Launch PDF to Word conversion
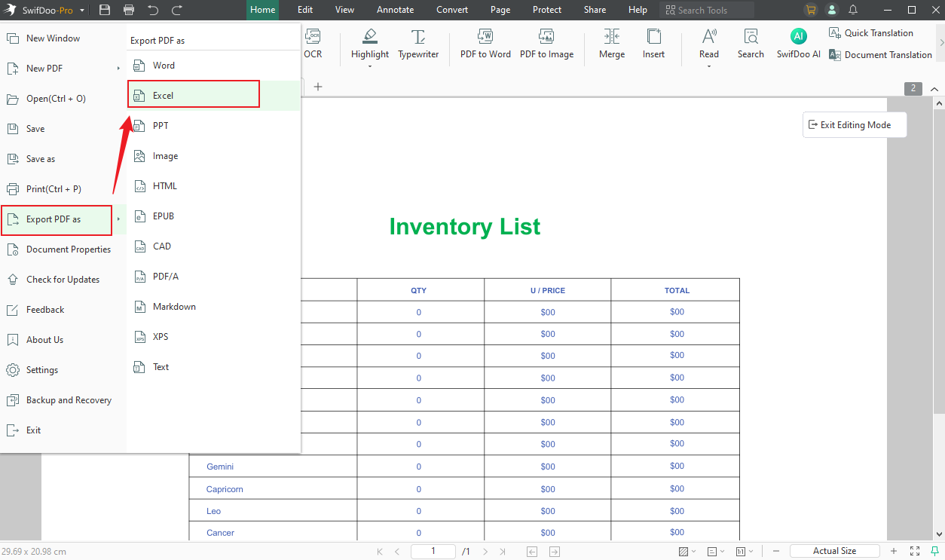 coord(485,44)
